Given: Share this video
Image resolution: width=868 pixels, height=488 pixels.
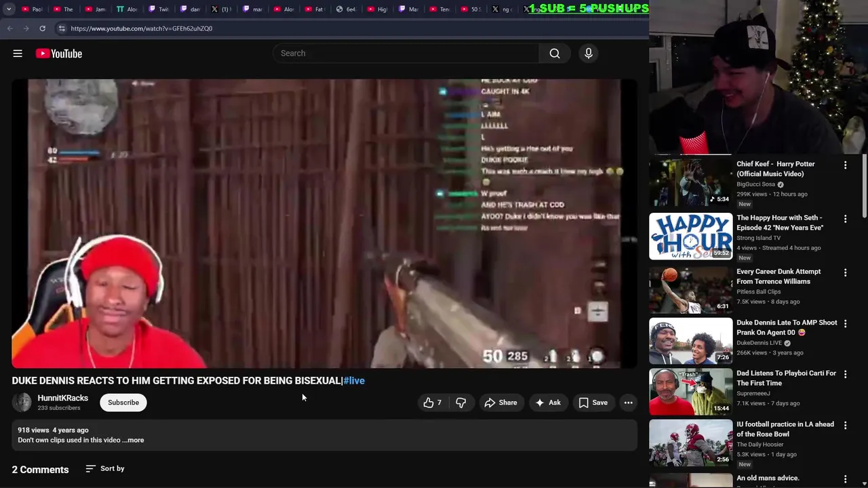Looking at the screenshot, I should [500, 403].
